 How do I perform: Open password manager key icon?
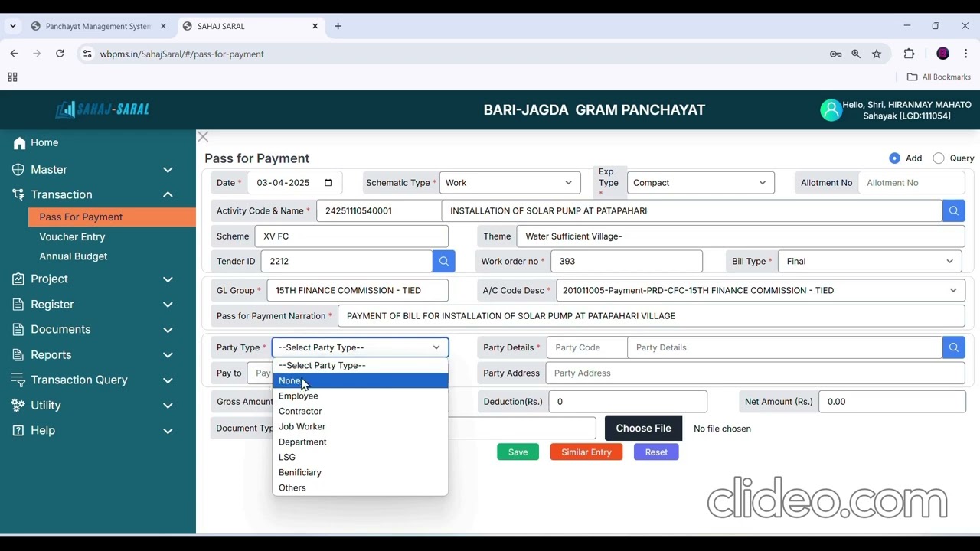click(835, 54)
